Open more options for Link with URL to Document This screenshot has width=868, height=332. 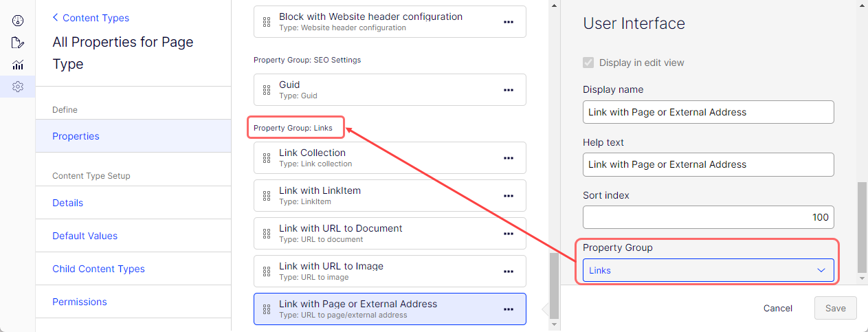(x=509, y=234)
